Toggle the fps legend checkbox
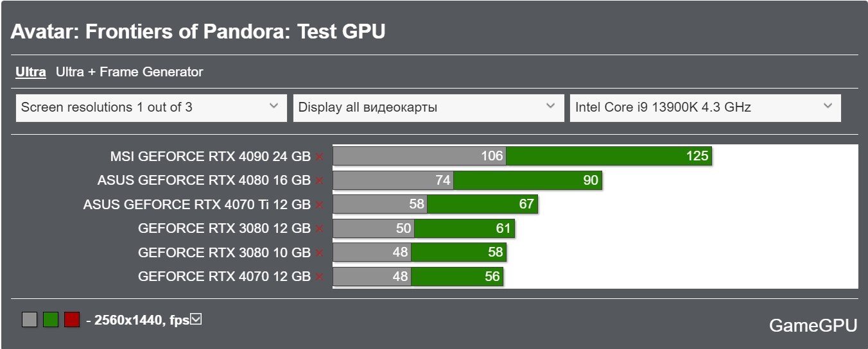868x349 pixels. pos(196,319)
